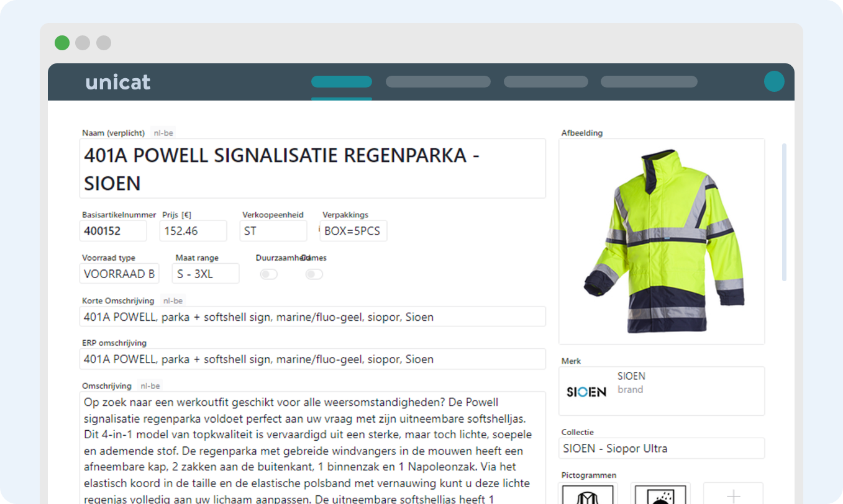
Task: Click the green window dot
Action: click(62, 43)
